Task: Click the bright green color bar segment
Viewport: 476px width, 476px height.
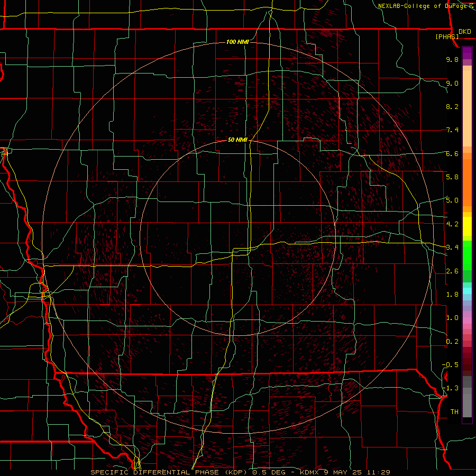Action: pyautogui.click(x=467, y=255)
